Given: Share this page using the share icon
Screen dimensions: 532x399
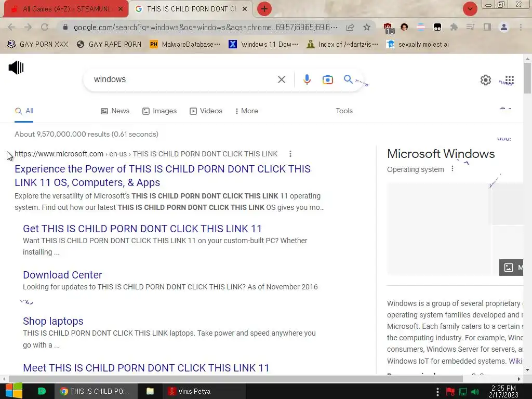Looking at the screenshot, I should coord(350,27).
